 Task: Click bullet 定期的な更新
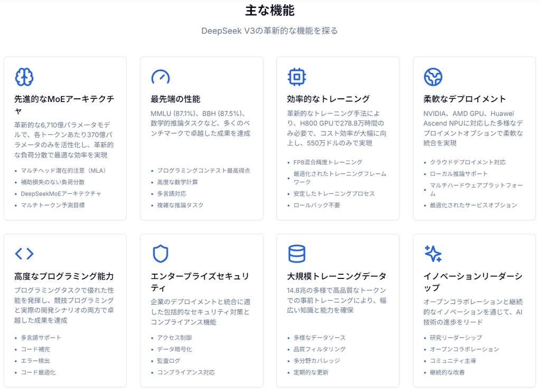(311, 372)
